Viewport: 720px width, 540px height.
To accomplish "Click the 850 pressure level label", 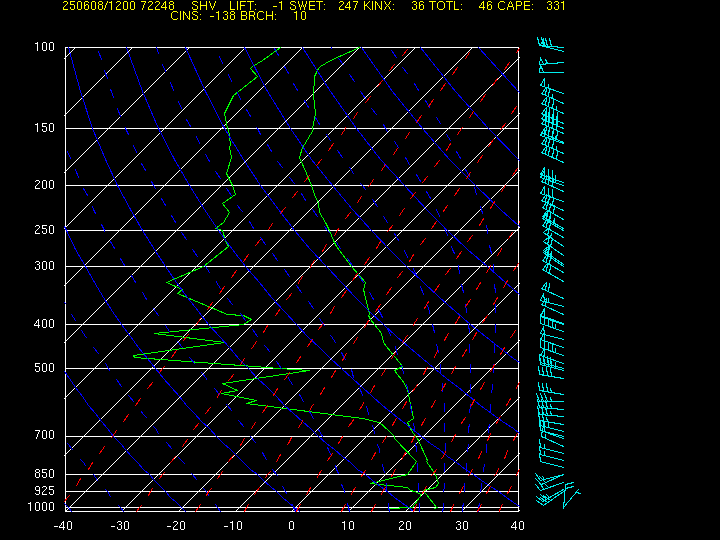I will 45,473.
